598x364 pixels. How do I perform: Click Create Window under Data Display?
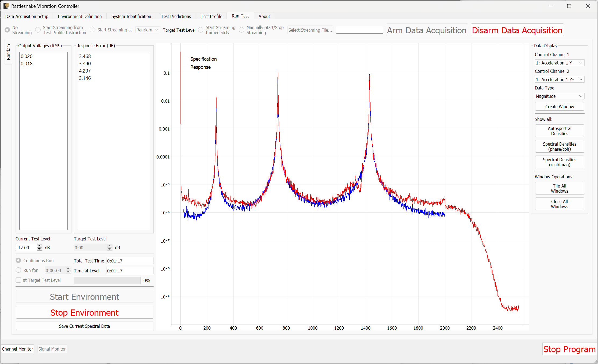click(559, 106)
